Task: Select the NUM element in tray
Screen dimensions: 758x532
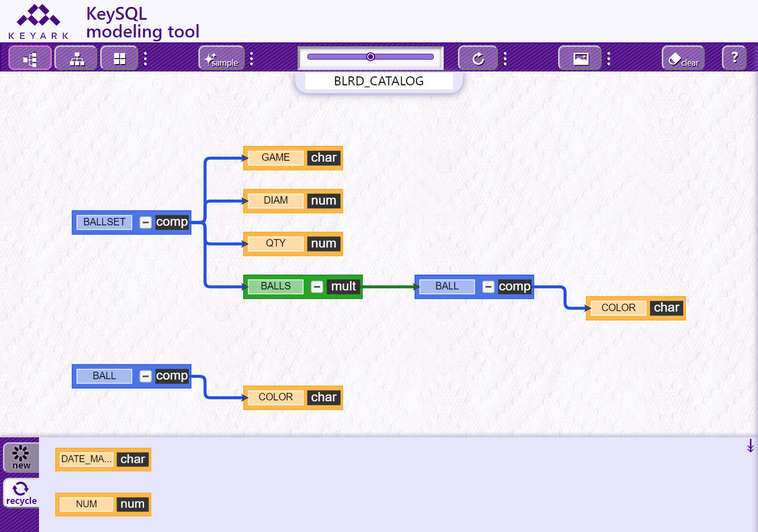Action: (x=86, y=504)
